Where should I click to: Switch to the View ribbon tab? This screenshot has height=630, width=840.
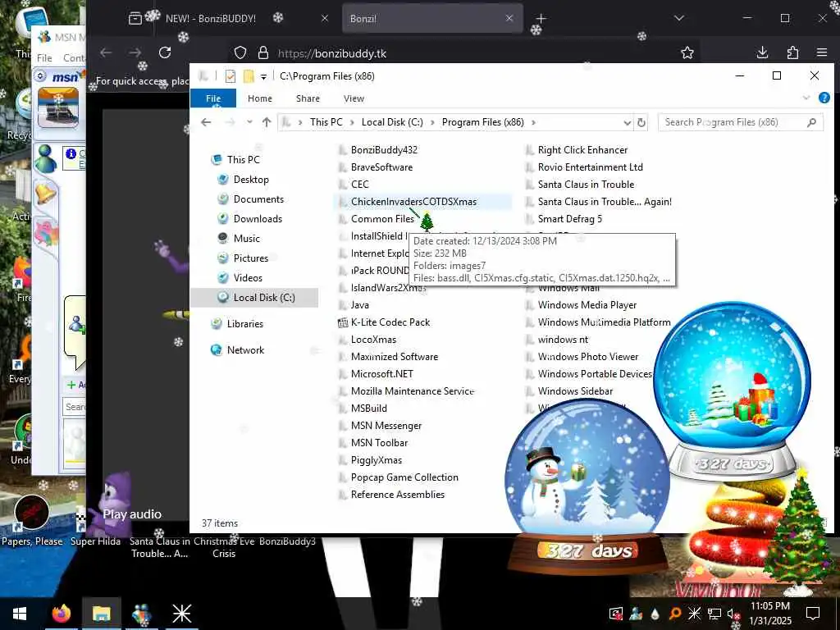click(354, 98)
